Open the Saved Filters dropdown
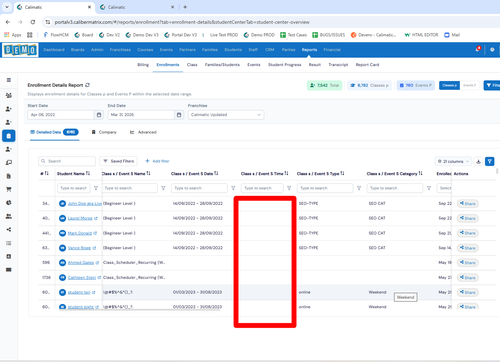The width and height of the screenshot is (500, 362). click(x=119, y=161)
